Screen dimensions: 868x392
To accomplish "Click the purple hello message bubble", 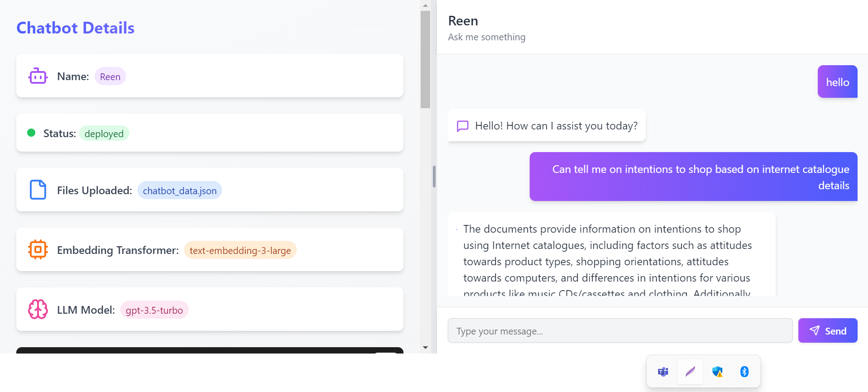I will [x=837, y=82].
